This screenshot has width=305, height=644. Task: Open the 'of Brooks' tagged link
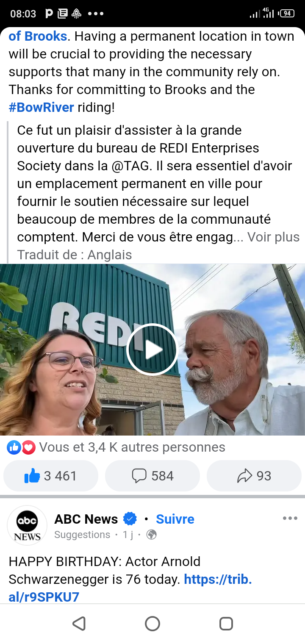(x=38, y=36)
